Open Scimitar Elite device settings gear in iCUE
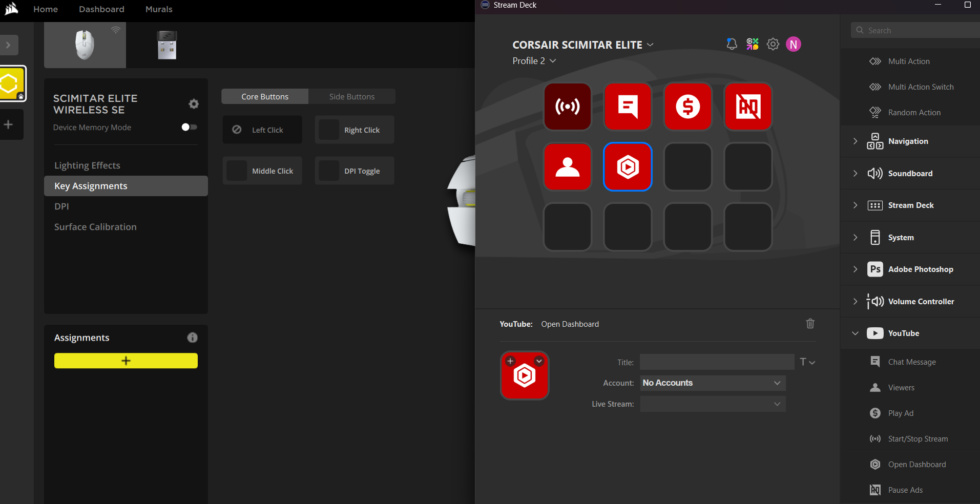980x504 pixels. (194, 104)
